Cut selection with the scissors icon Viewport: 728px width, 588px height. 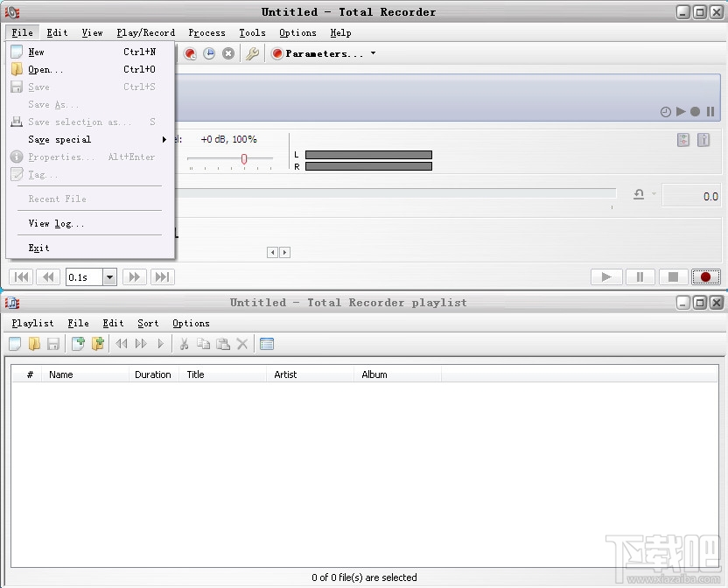tap(185, 343)
